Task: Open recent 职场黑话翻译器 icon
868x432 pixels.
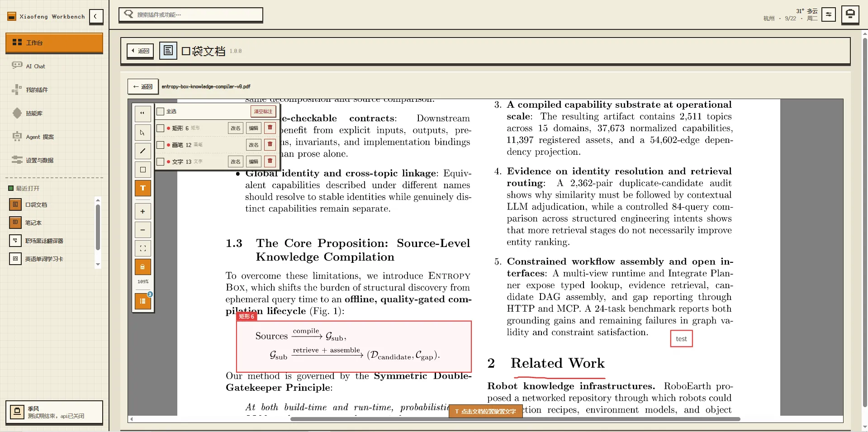Action: pos(15,241)
